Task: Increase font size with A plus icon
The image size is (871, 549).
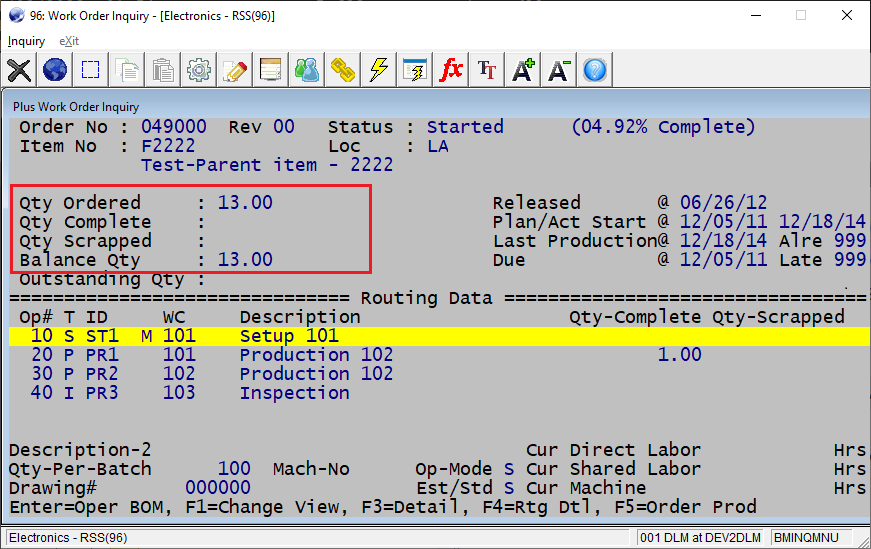Action: 523,70
